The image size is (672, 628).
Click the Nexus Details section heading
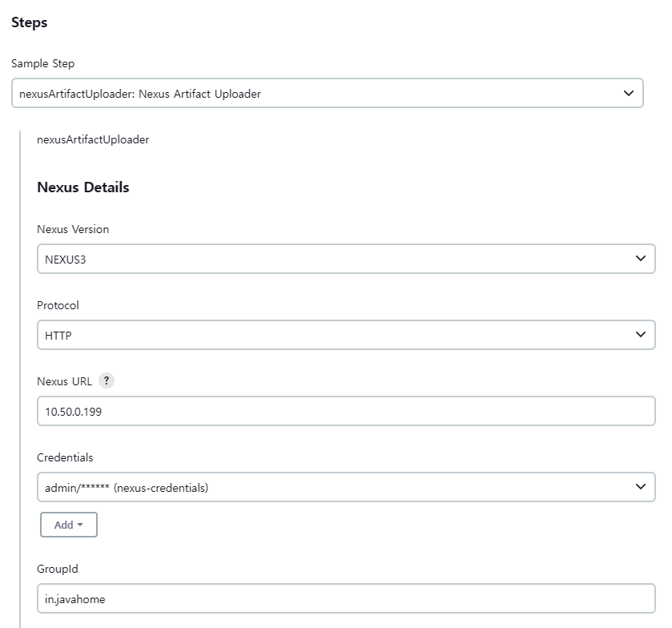coord(83,187)
